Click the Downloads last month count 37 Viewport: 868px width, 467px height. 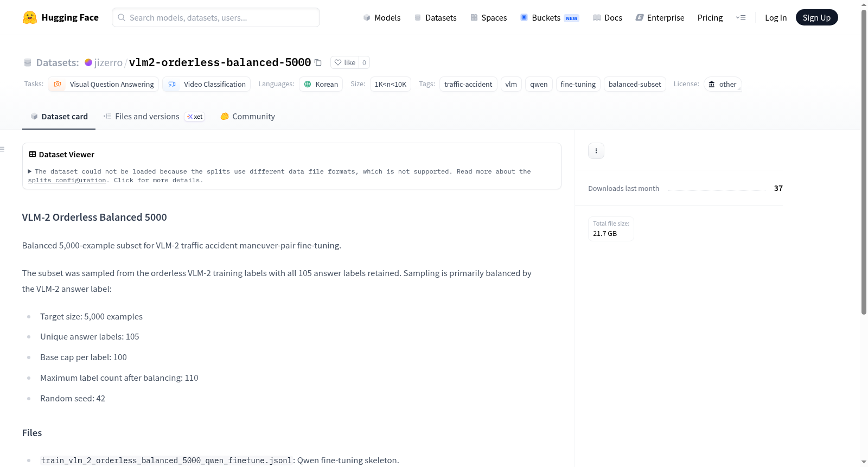(x=778, y=188)
